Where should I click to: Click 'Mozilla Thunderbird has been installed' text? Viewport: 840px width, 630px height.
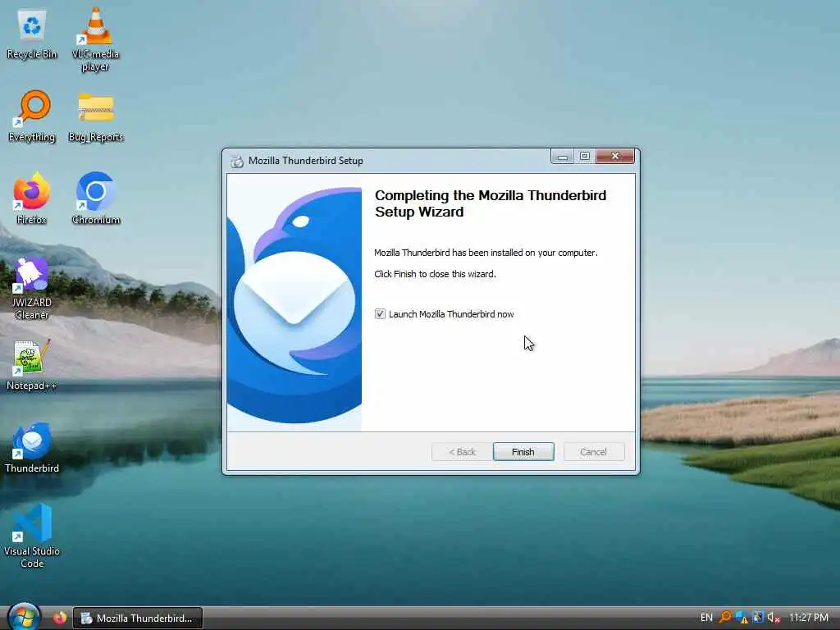[486, 253]
